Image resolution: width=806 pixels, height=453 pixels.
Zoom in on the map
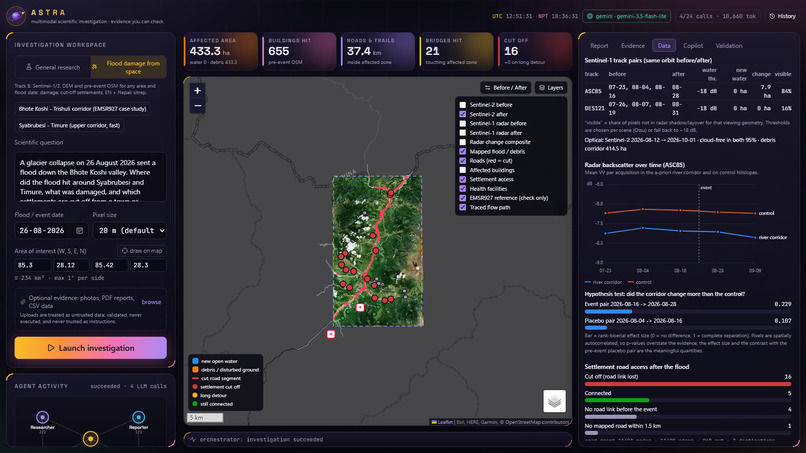coord(197,90)
